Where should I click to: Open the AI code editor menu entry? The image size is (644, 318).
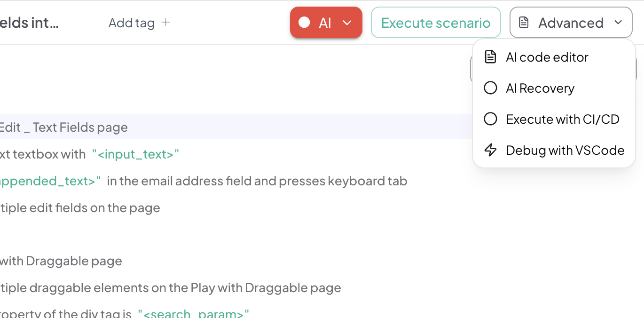(547, 57)
